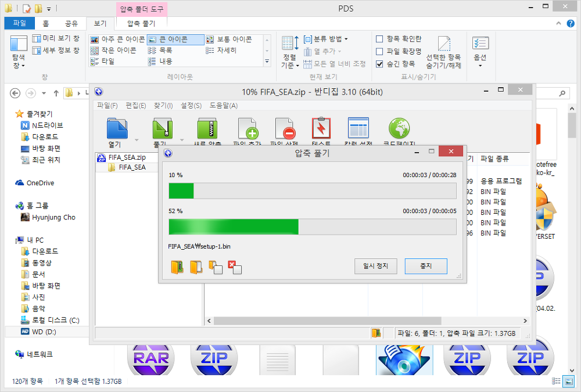Open 정렬 기준 sort dropdown
The width and height of the screenshot is (581, 392).
290,52
